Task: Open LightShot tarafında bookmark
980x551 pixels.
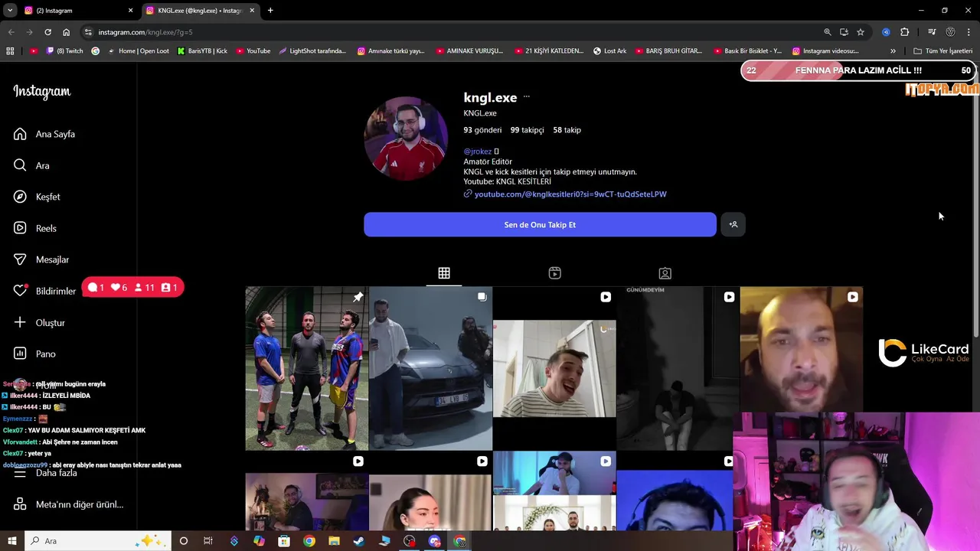Action: (312, 51)
